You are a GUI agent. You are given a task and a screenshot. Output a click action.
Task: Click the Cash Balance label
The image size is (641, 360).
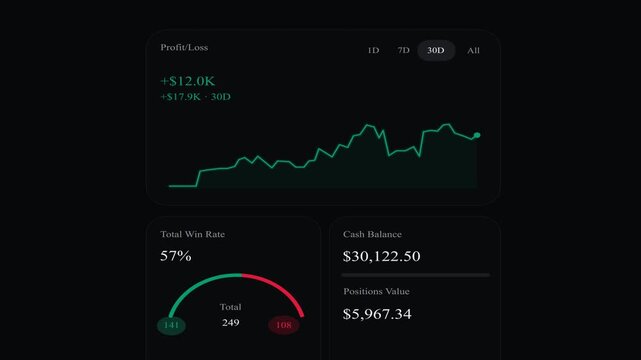(x=372, y=234)
